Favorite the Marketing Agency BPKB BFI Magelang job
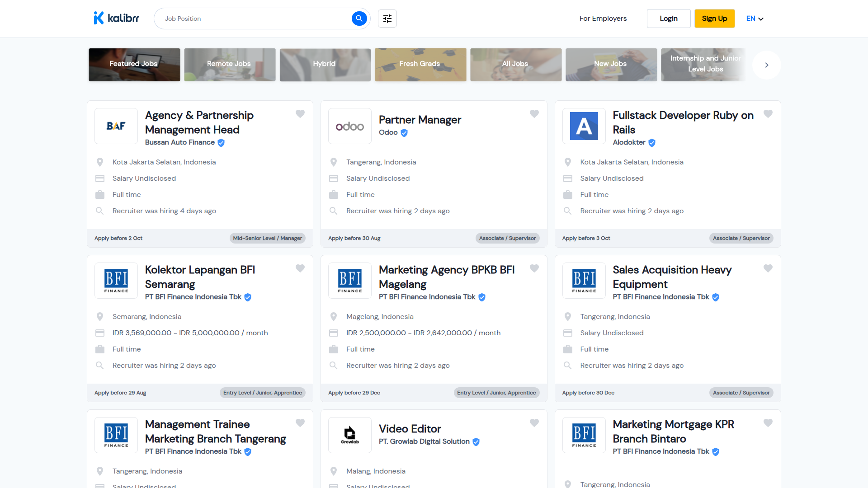Image resolution: width=868 pixels, height=488 pixels. tap(534, 268)
